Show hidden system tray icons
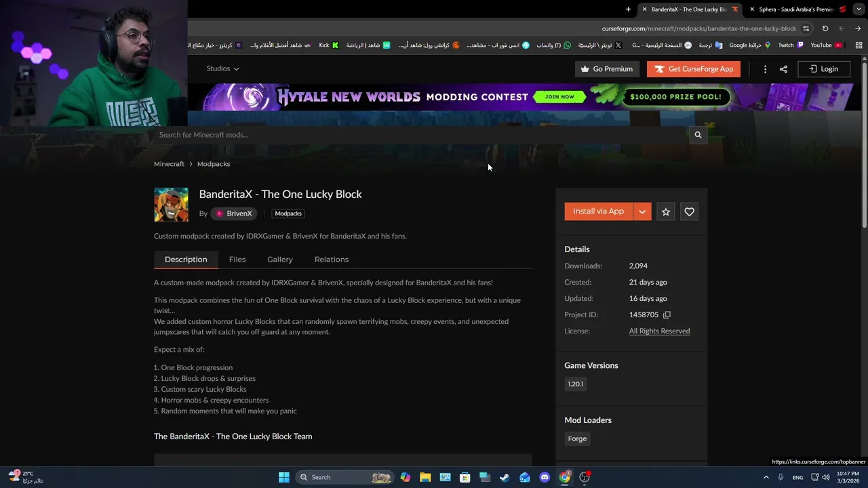 pyautogui.click(x=766, y=477)
